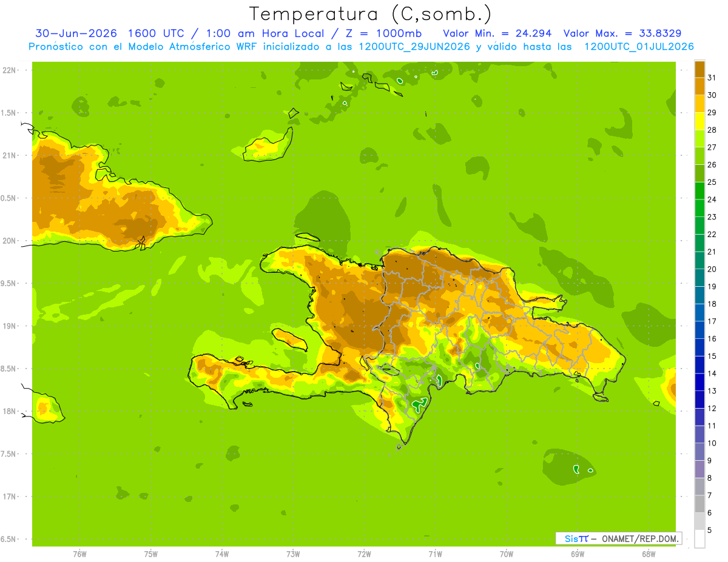Image resolution: width=728 pixels, height=562 pixels.
Task: Click the "1200UTC_01JUL2026" valid-until timestamp
Action: (x=639, y=47)
